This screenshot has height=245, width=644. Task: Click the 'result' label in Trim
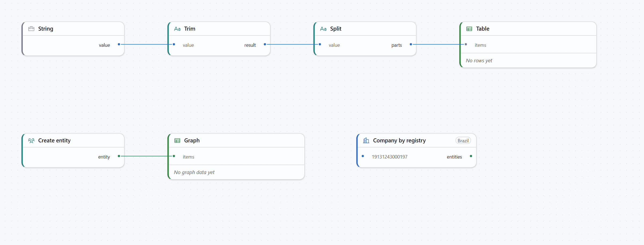[250, 45]
